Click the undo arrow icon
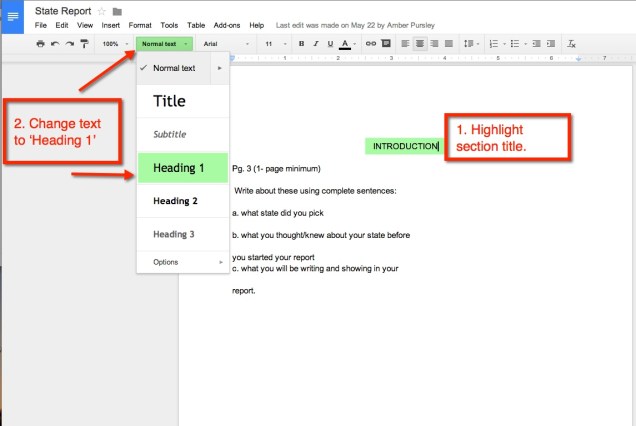Screen dimensions: 636x426 [54, 44]
